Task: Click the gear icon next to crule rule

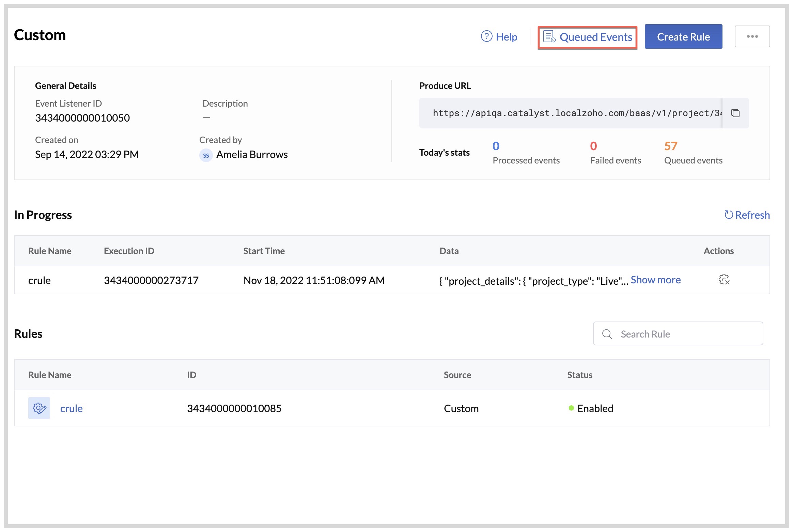Action: (x=39, y=408)
